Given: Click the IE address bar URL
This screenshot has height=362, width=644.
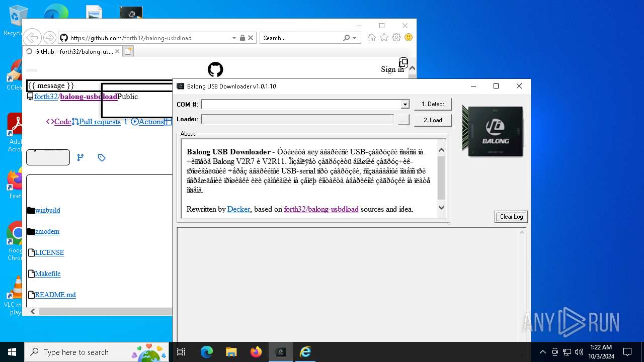Looking at the screenshot, I should pyautogui.click(x=131, y=38).
